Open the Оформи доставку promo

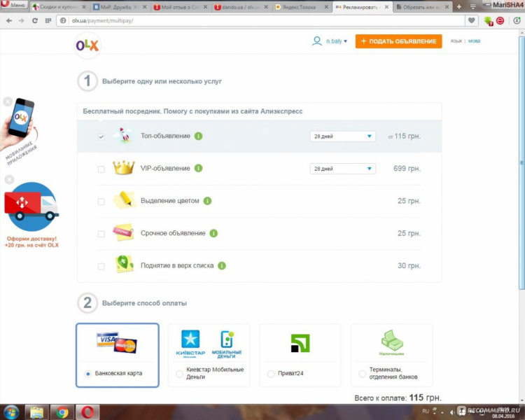(31, 241)
